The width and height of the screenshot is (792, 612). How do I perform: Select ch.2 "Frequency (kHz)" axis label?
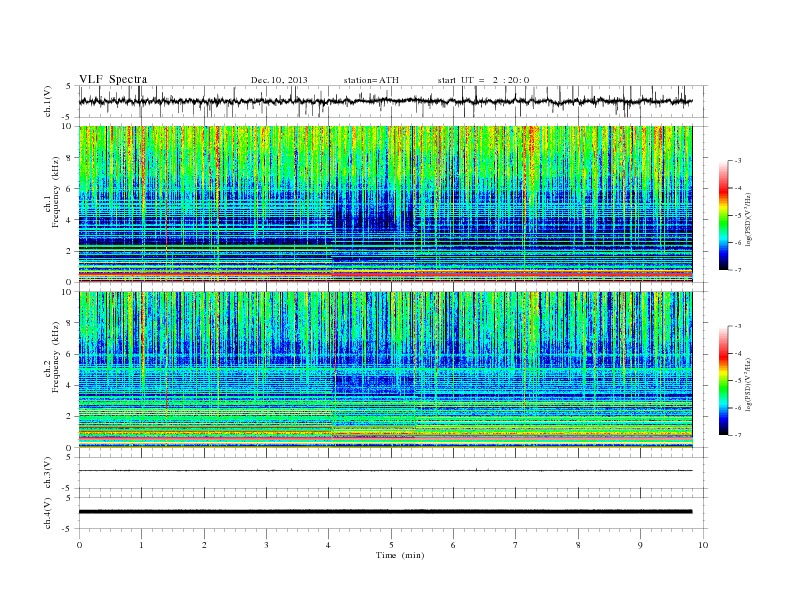click(x=56, y=357)
